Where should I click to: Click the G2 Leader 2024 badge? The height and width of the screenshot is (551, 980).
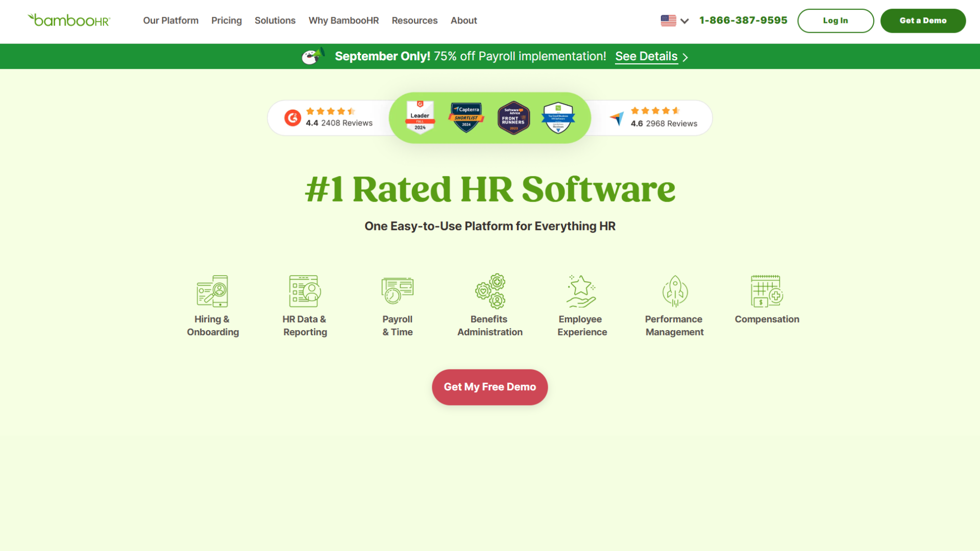pyautogui.click(x=420, y=117)
